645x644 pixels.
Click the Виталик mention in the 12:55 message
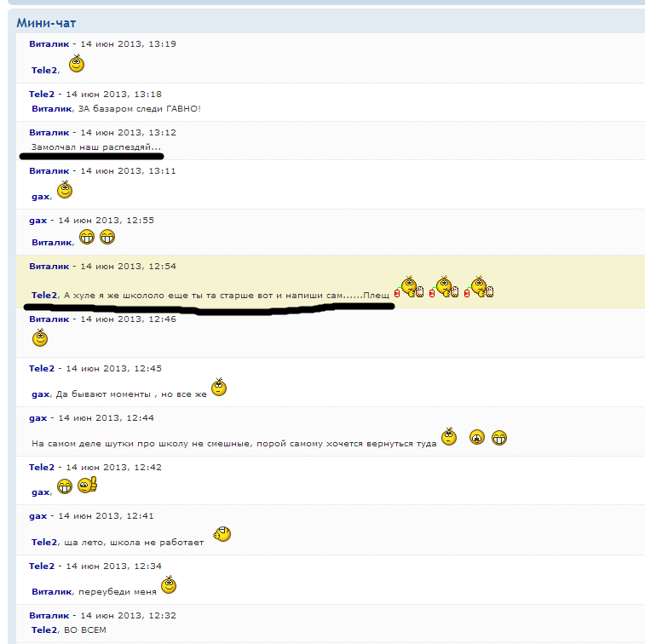coord(51,243)
